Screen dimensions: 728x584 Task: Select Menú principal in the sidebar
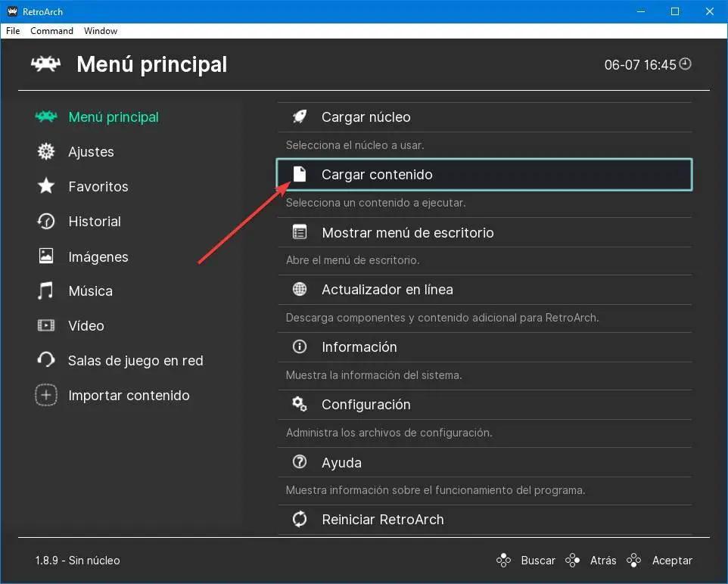coord(114,117)
